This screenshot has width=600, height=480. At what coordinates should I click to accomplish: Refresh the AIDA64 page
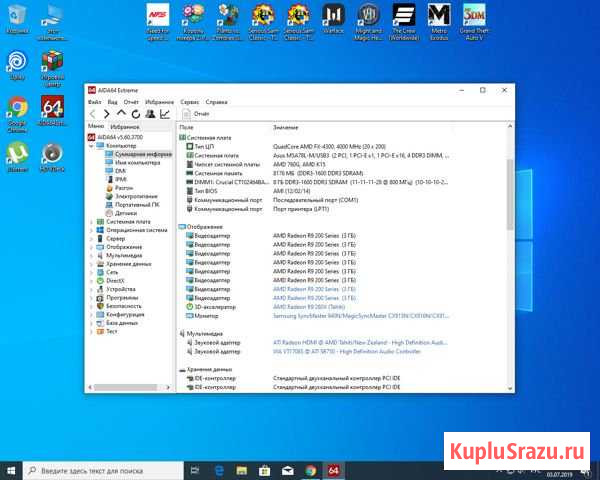(135, 114)
